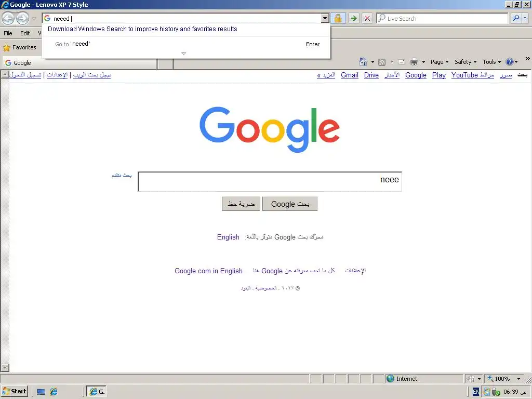This screenshot has height=399, width=532.
Task: Open the Favorites star button
Action: point(19,47)
